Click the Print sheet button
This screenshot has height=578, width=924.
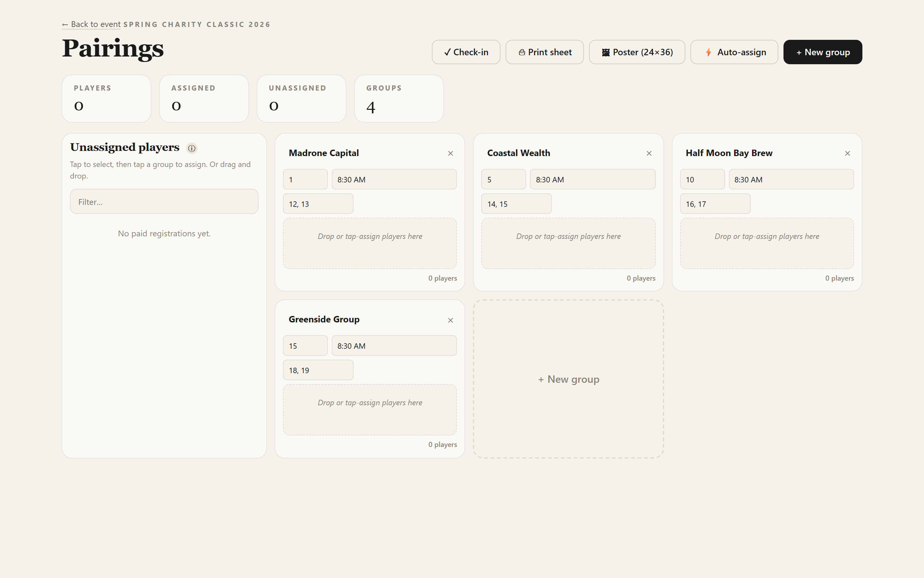[544, 52]
